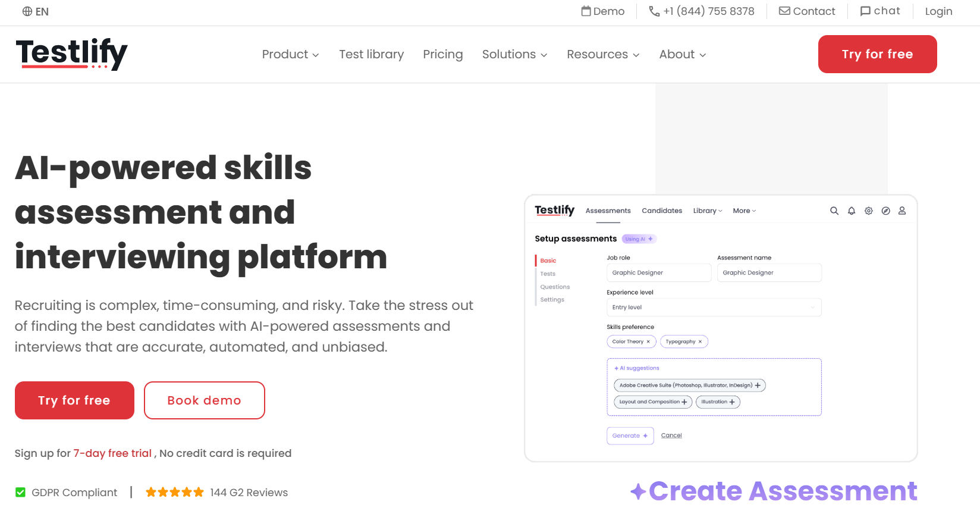Click the compass icon in the preview
Image resolution: width=980 pixels, height=514 pixels.
click(886, 211)
